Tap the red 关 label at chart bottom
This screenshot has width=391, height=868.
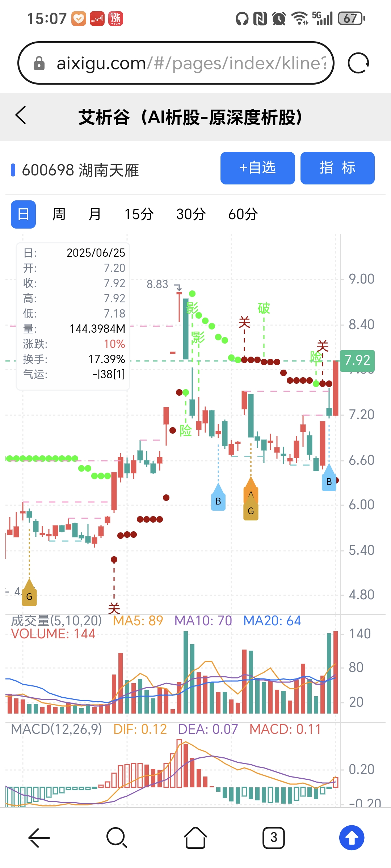click(x=114, y=608)
